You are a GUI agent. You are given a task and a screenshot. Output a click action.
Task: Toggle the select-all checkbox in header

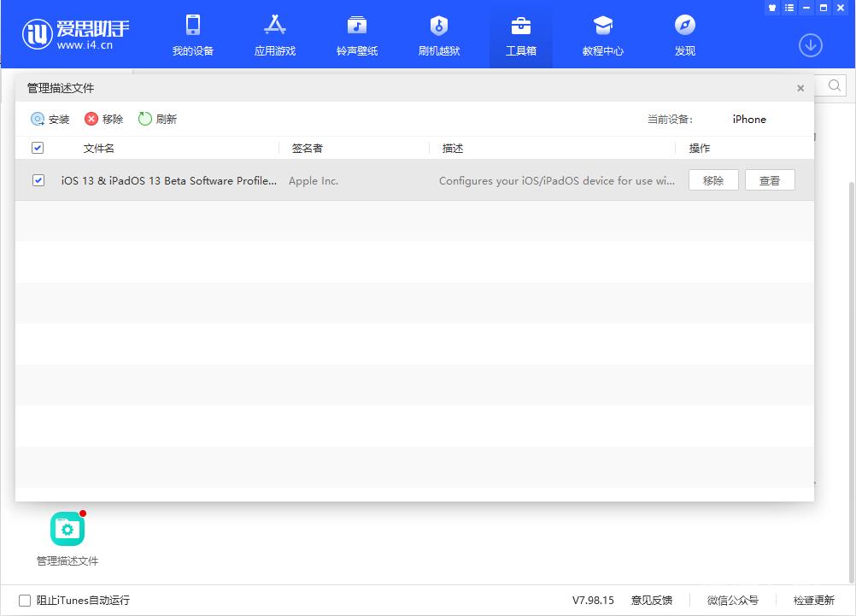38,148
